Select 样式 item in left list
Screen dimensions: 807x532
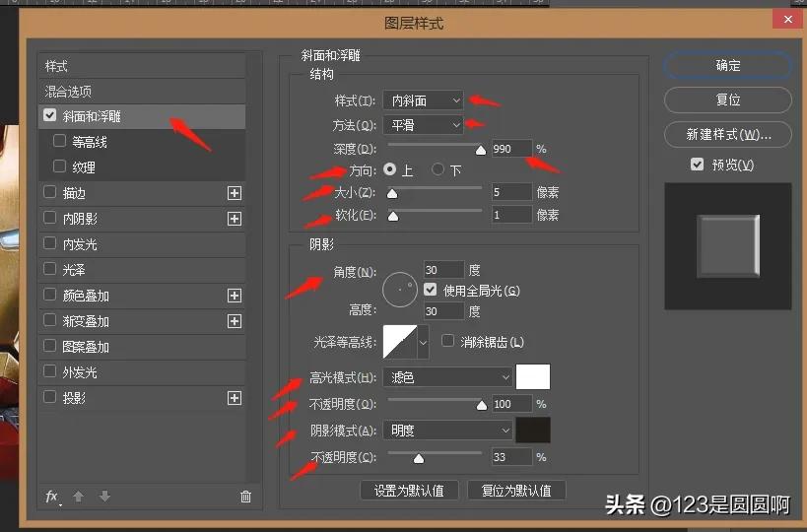(x=142, y=66)
